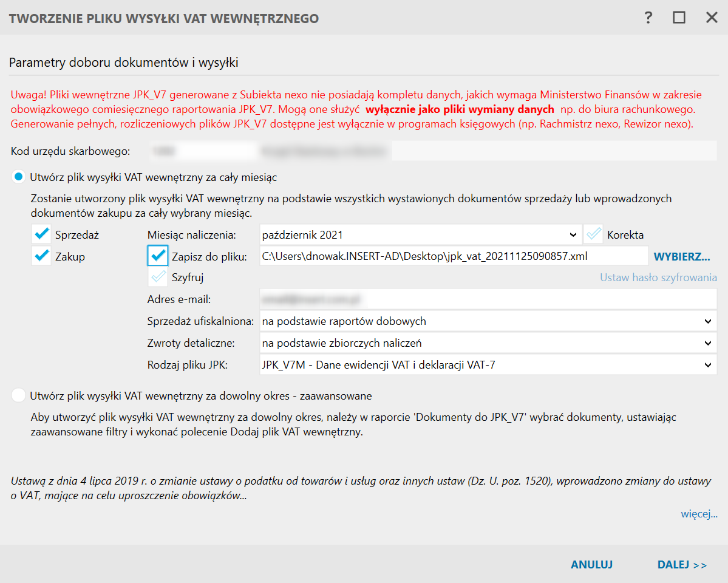Click the file path input field
Image resolution: width=728 pixels, height=583 pixels.
click(453, 256)
